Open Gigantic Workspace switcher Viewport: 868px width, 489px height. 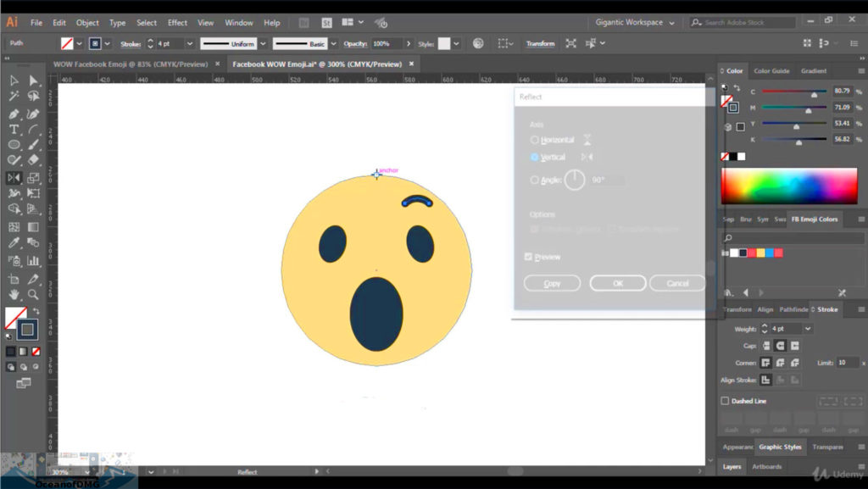click(634, 23)
